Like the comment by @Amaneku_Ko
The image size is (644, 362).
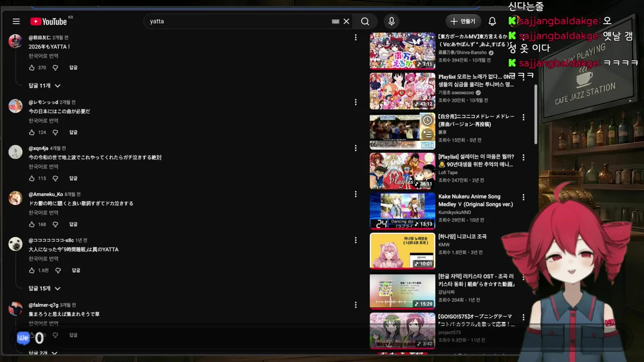(32, 224)
